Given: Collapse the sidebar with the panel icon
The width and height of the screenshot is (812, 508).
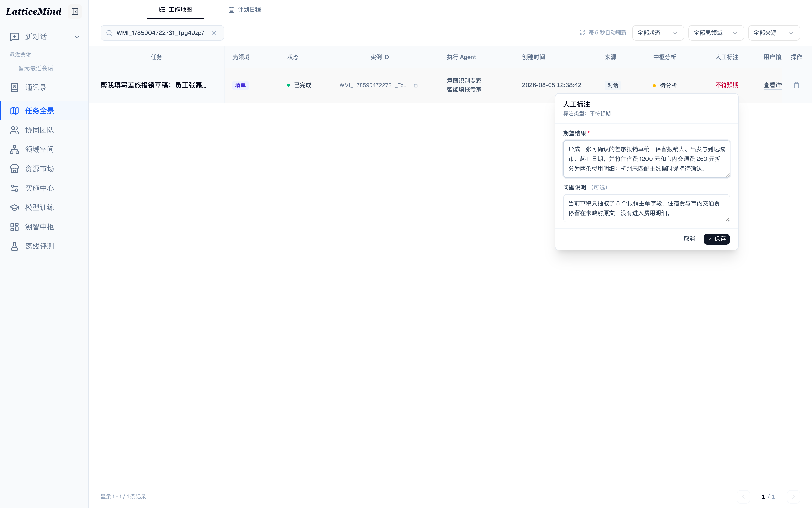Looking at the screenshot, I should pos(75,12).
